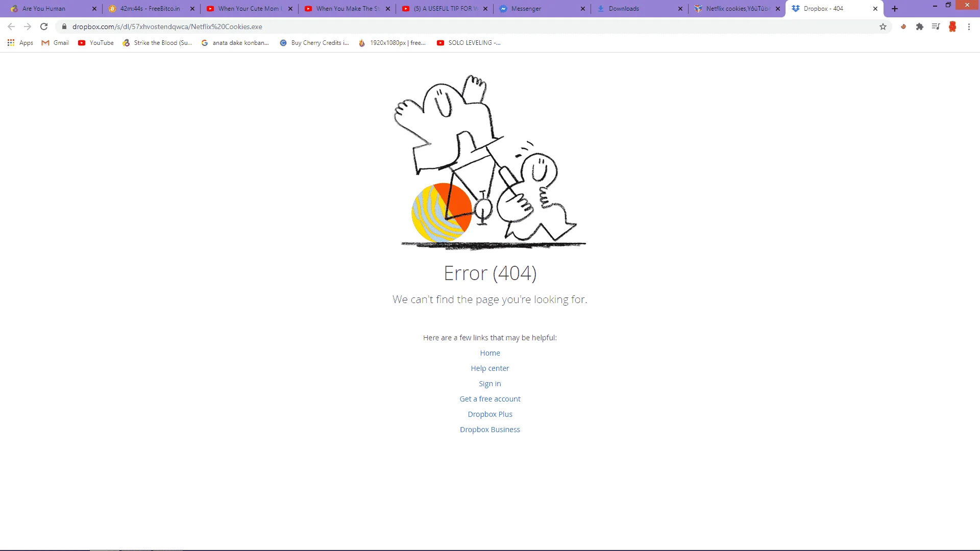Close the A USEFUL TIP FOR tab

(485, 9)
